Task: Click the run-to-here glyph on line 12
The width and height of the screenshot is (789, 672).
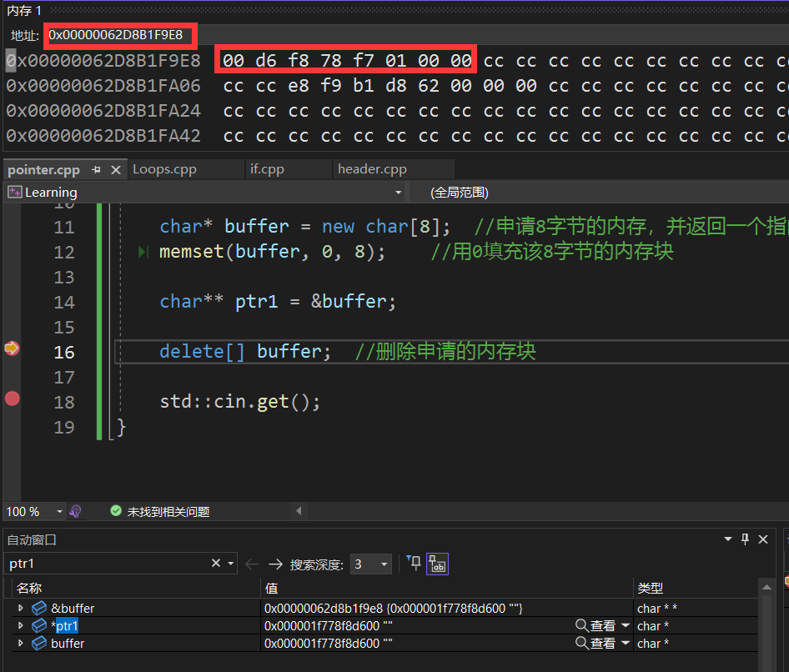Action: [x=143, y=252]
